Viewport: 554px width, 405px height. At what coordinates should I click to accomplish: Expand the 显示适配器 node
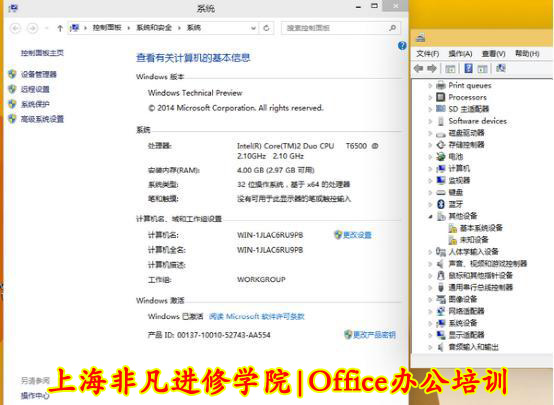tap(430, 335)
